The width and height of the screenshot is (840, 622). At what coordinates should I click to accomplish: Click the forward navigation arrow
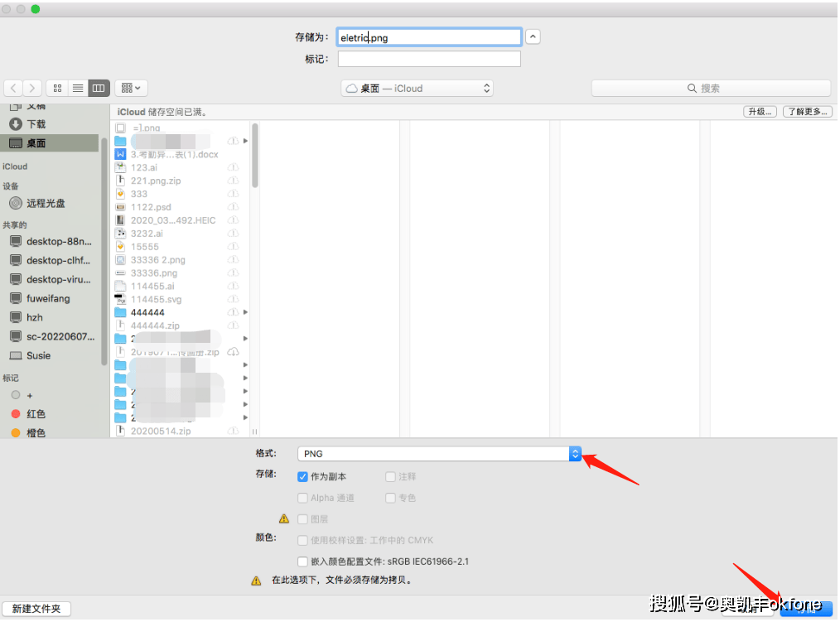pyautogui.click(x=31, y=88)
